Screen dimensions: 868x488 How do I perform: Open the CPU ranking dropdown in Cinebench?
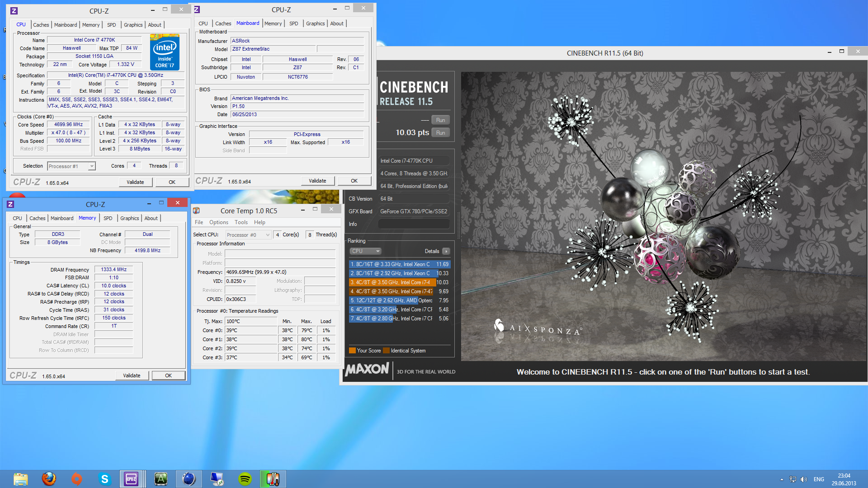[365, 251]
